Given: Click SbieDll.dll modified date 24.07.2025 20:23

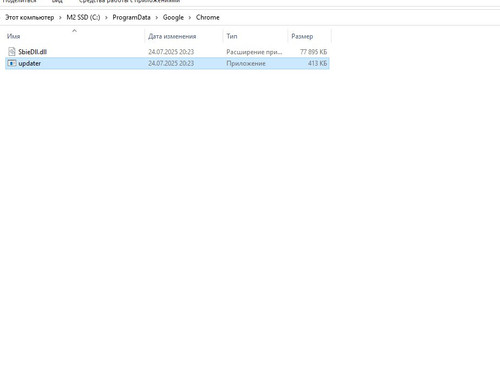Looking at the screenshot, I should 171,52.
